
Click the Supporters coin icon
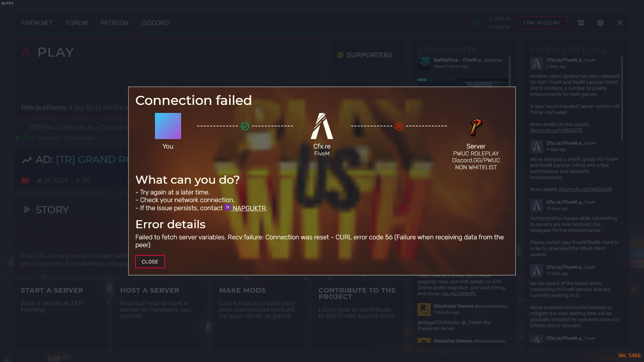tap(340, 55)
